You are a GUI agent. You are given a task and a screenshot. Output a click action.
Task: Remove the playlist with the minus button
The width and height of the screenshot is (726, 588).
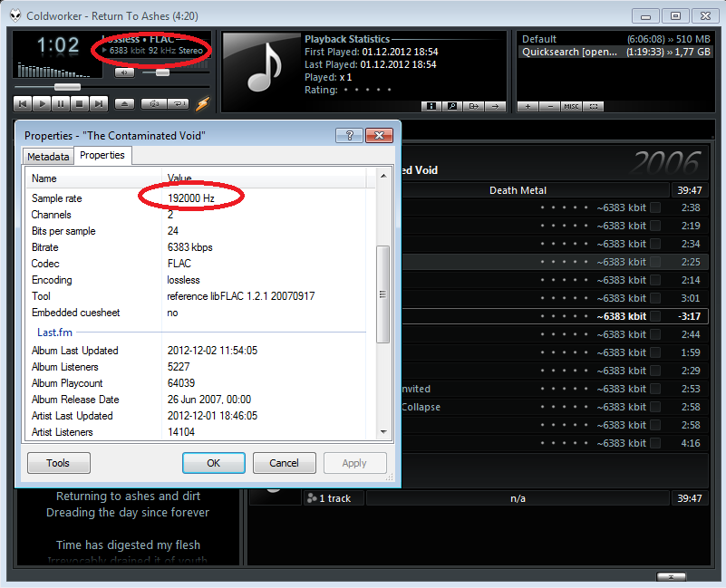[550, 107]
